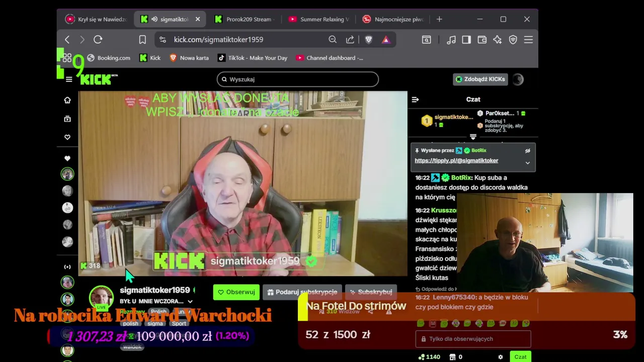Open sigmatiktoker leaderboard entry ranked 1
The height and width of the screenshot is (362, 644).
(x=448, y=121)
